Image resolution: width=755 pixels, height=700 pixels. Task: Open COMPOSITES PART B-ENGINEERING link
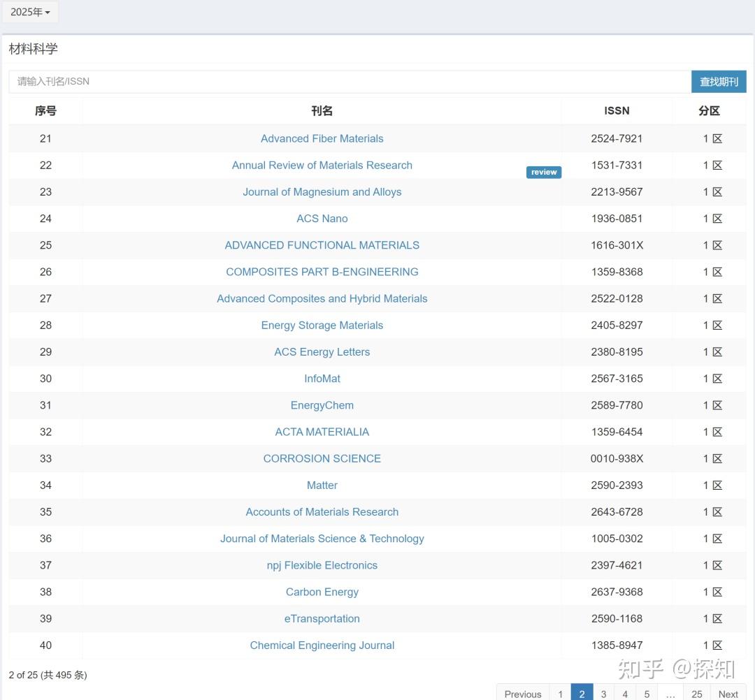tap(322, 272)
